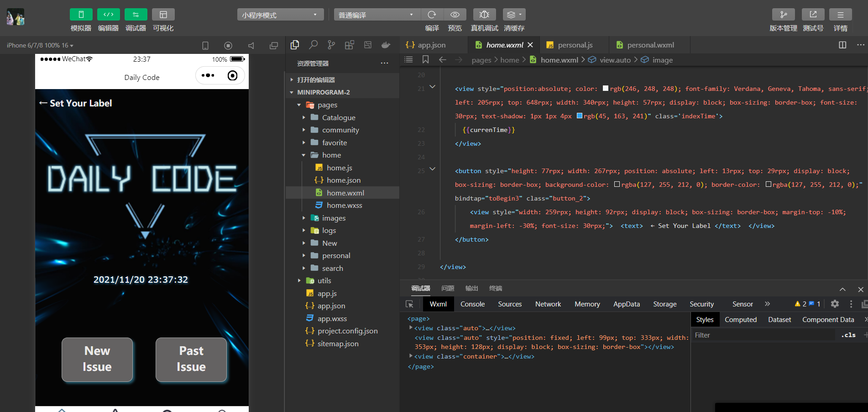868x412 pixels.
Task: Switch to the Computed styles tab
Action: pyautogui.click(x=741, y=320)
